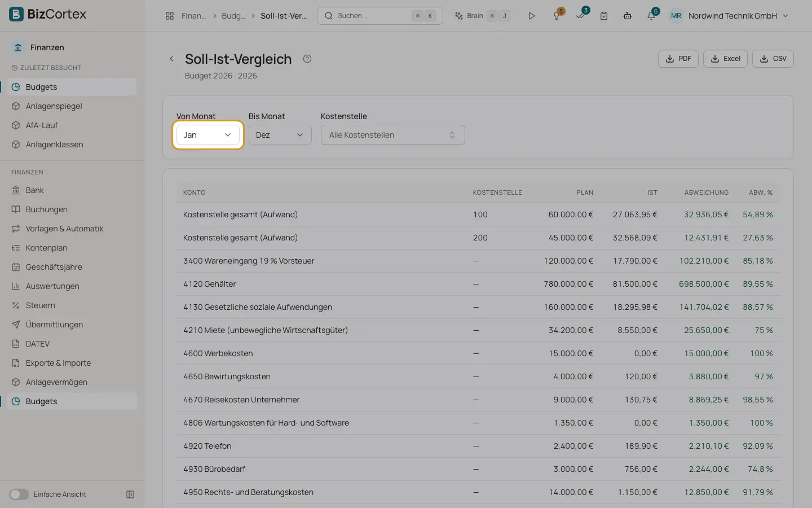Image resolution: width=812 pixels, height=508 pixels.
Task: Click the BizCortex logo icon
Action: tap(16, 14)
